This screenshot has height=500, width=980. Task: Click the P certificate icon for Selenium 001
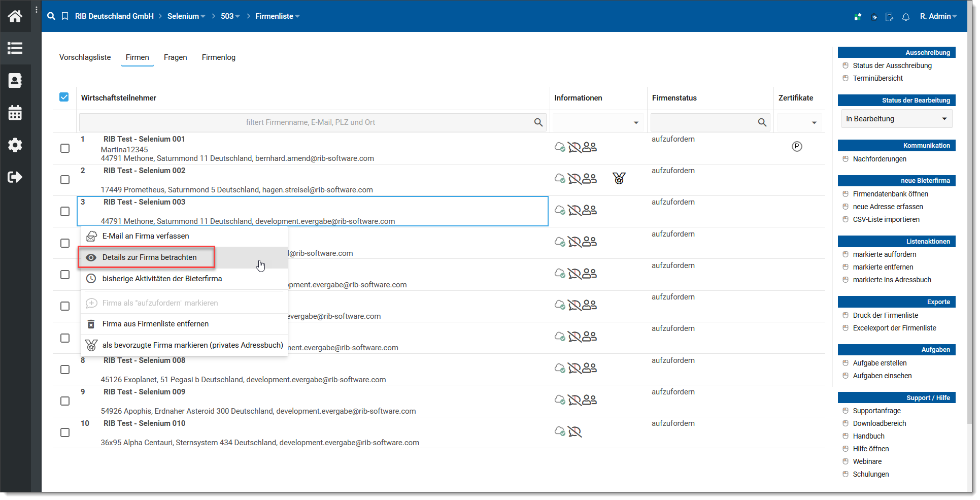pos(797,147)
